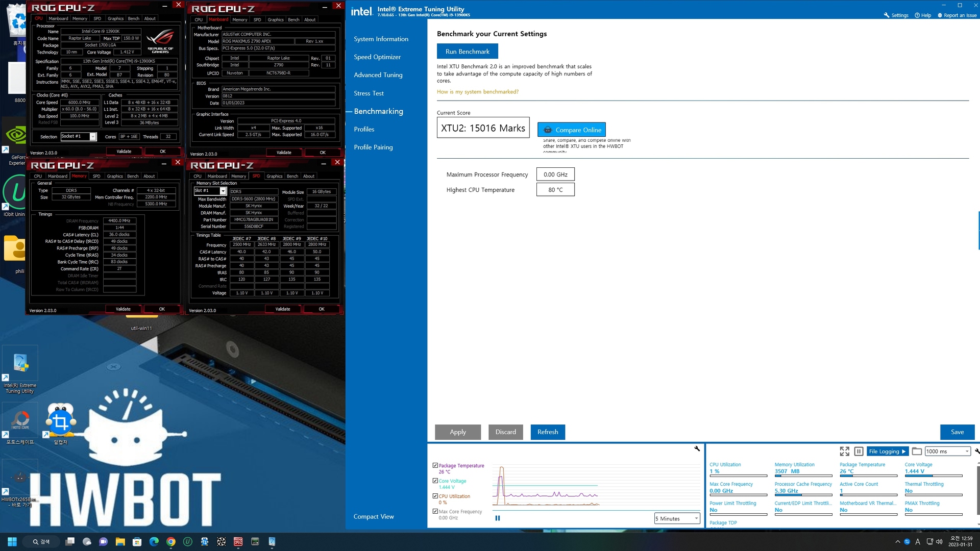980x551 pixels.
Task: Open Speed Optimizer in XTU sidebar
Action: coord(377,57)
